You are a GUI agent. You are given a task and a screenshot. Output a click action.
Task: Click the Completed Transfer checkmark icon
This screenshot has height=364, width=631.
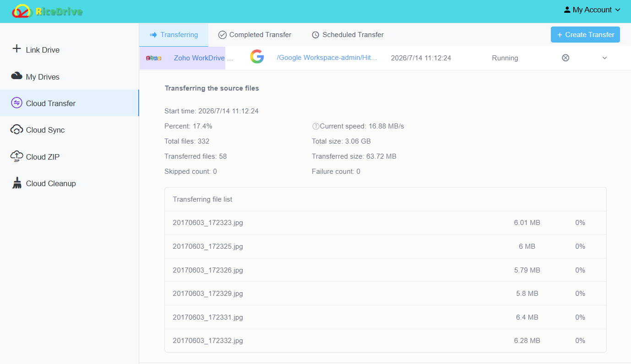[223, 35]
